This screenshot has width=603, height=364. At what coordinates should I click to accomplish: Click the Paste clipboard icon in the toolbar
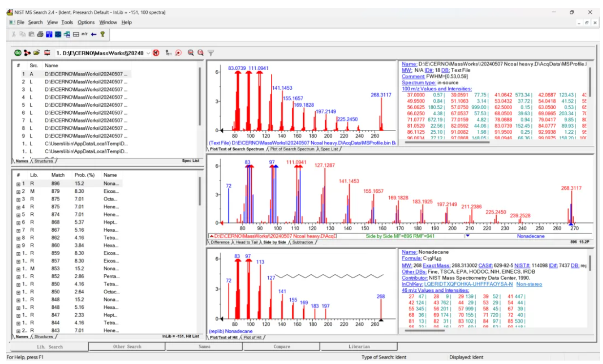pyautogui.click(x=32, y=34)
